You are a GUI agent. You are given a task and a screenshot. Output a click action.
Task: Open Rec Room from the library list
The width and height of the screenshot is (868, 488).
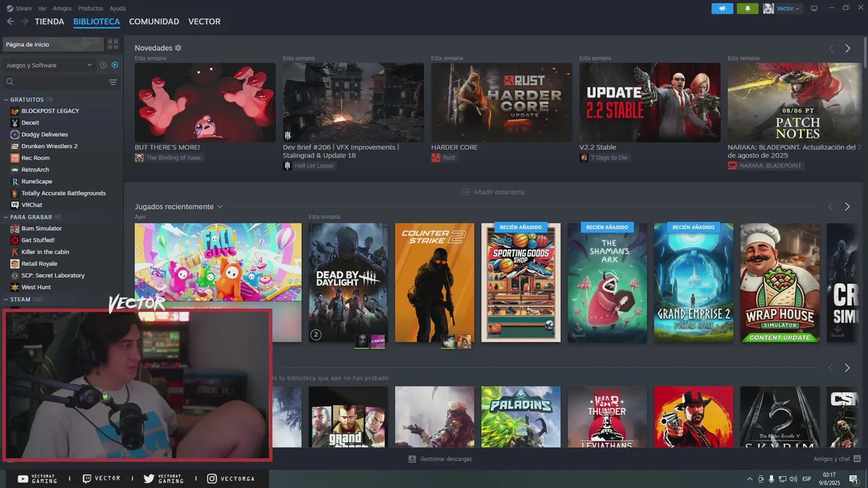(x=35, y=158)
